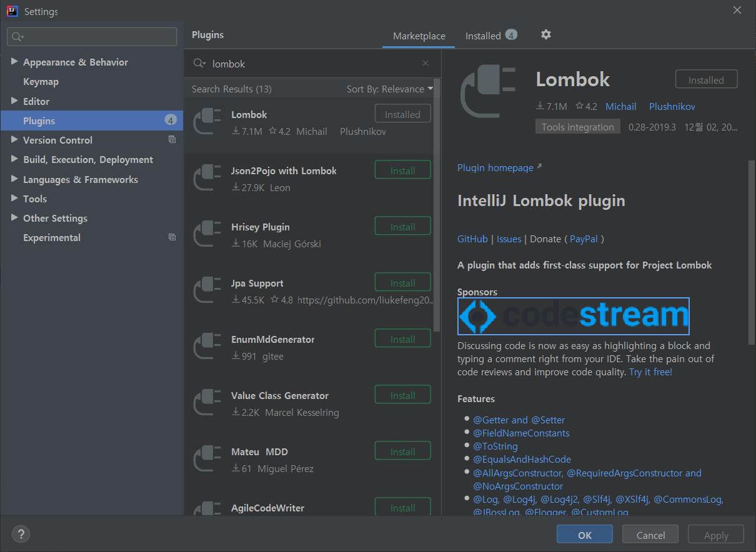This screenshot has width=756, height=552.
Task: Open the Plugin homepage link
Action: (500, 167)
